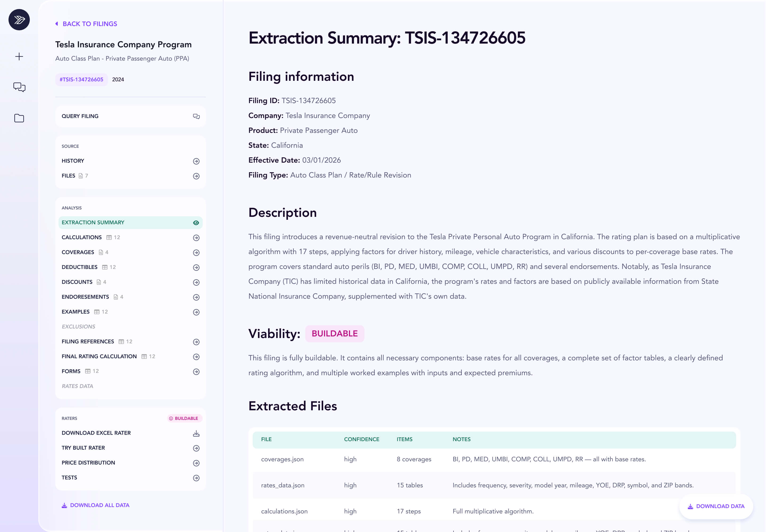
Task: Click the floating Download Data button
Action: (x=716, y=506)
